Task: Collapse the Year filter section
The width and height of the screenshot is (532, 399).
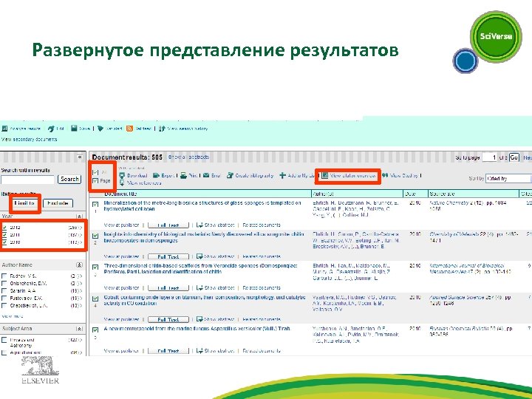Action: pyautogui.click(x=79, y=216)
